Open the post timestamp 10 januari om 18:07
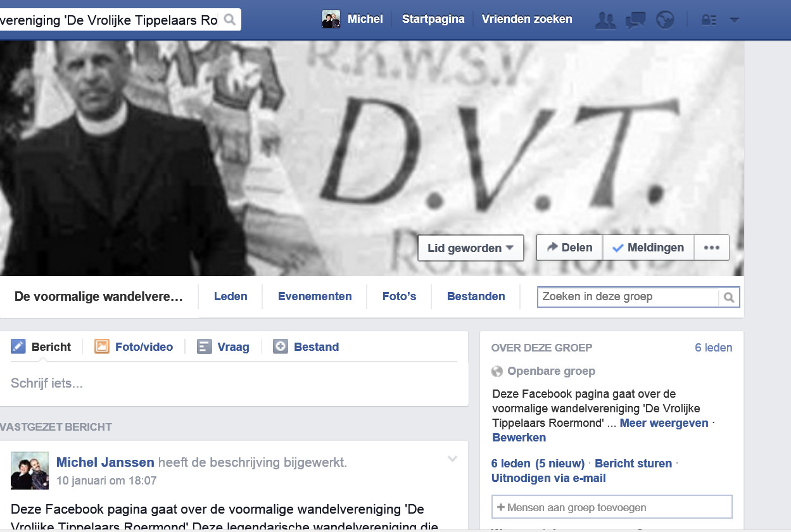This screenshot has width=791, height=532. tap(106, 481)
